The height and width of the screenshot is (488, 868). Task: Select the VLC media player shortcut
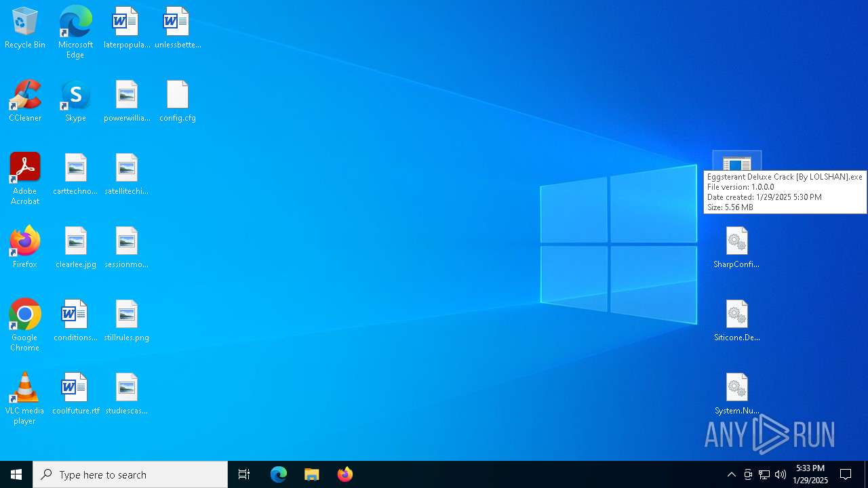tap(25, 399)
